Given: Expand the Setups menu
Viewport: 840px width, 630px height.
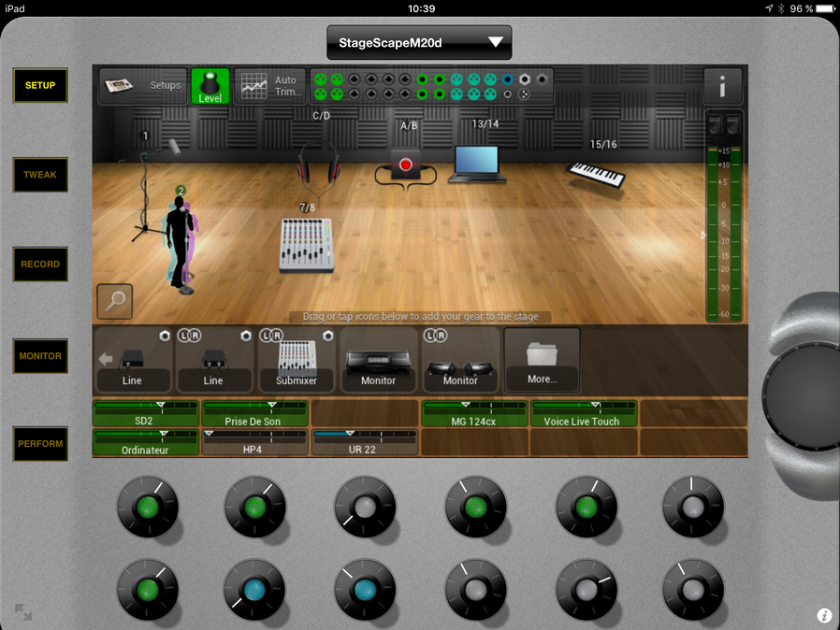Looking at the screenshot, I should tap(143, 86).
